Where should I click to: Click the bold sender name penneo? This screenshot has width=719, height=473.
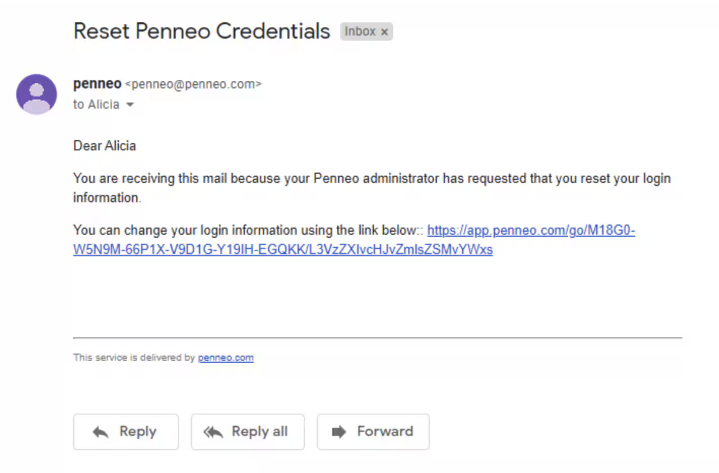pyautogui.click(x=97, y=84)
